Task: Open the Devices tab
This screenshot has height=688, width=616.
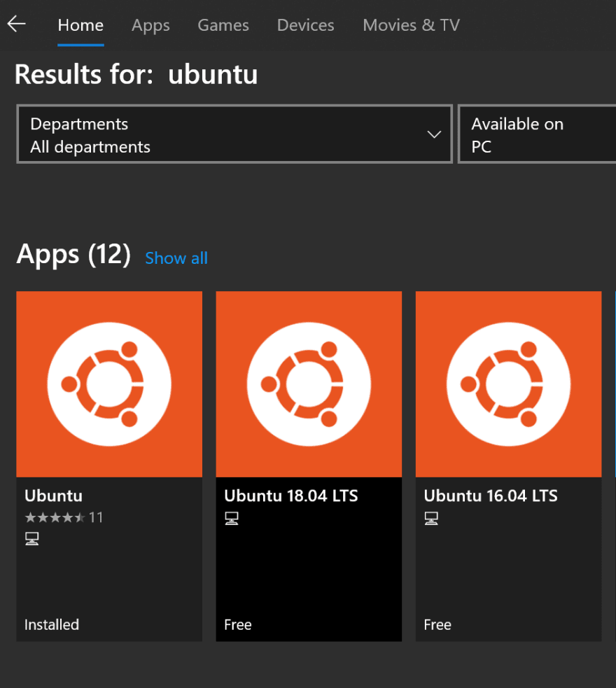Action: click(x=305, y=25)
